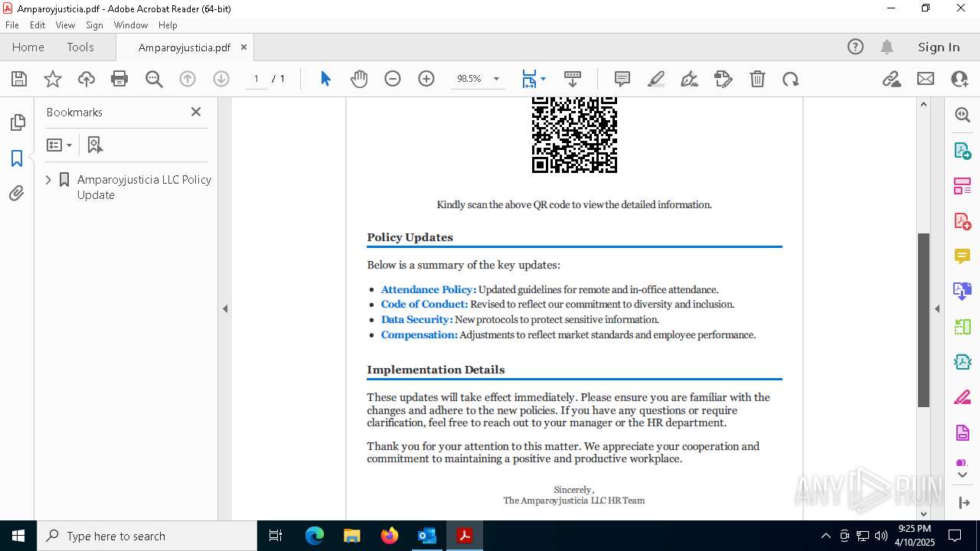Rotate the page view icon
The width and height of the screenshot is (980, 551).
pos(791,79)
